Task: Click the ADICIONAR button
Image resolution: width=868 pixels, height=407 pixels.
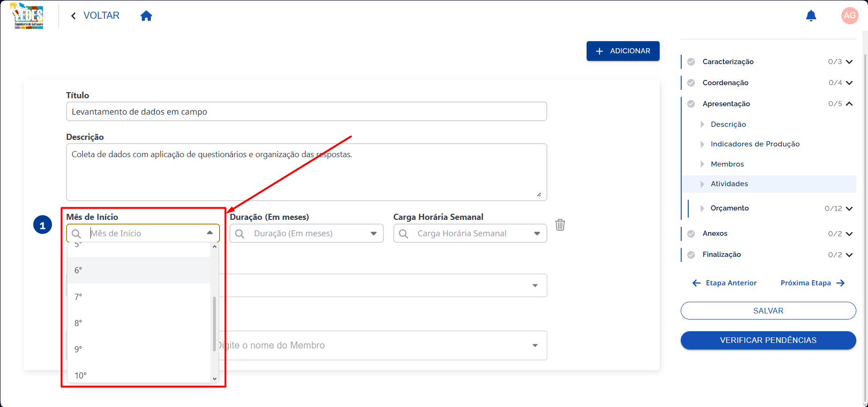Action: (x=623, y=51)
